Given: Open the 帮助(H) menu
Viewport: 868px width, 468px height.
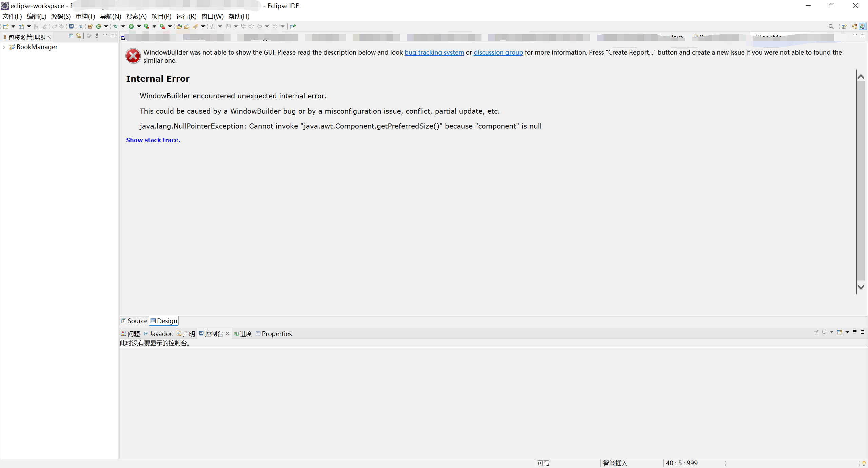Looking at the screenshot, I should tap(239, 16).
